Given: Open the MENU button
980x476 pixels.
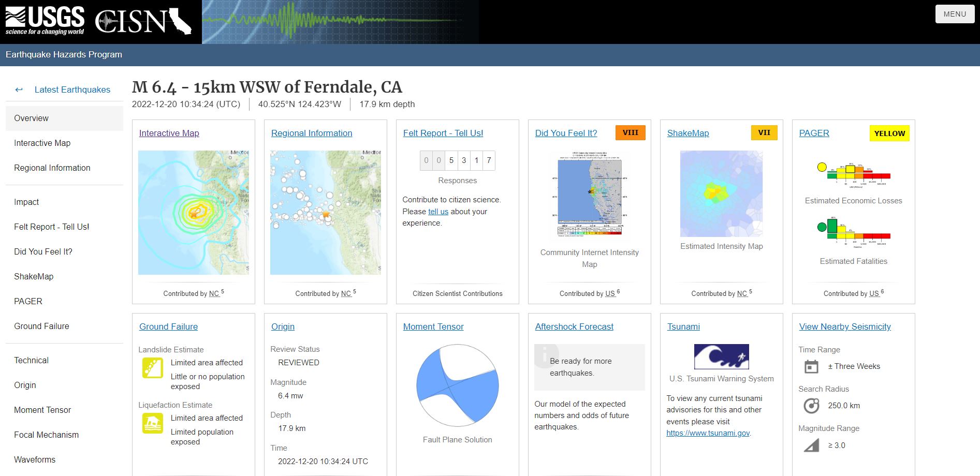Looking at the screenshot, I should pyautogui.click(x=955, y=14).
